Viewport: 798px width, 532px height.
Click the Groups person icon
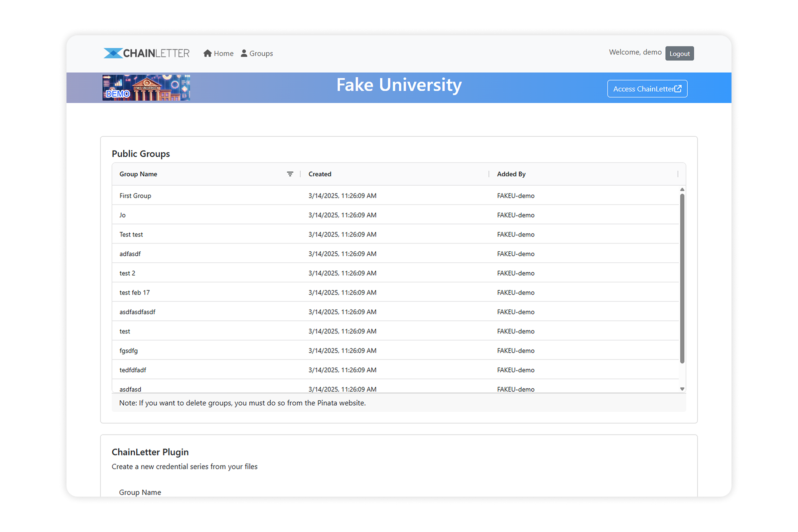coord(244,53)
